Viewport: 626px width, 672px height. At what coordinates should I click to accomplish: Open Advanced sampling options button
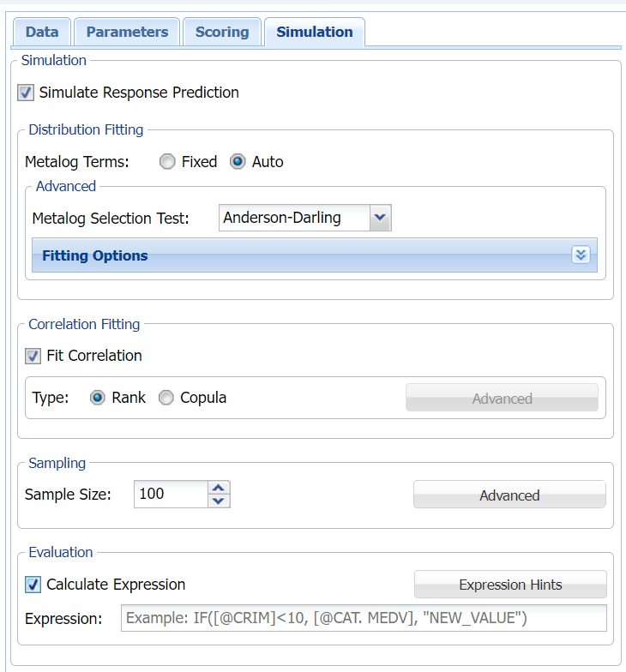tap(509, 495)
